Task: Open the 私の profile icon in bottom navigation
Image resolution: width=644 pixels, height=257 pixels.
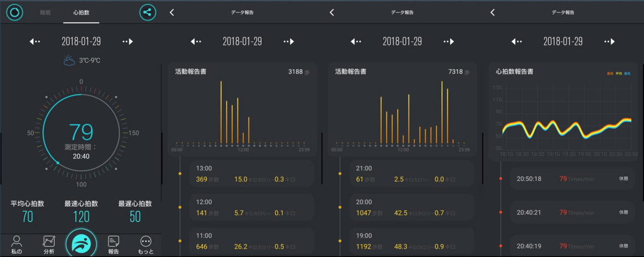Action: pyautogui.click(x=17, y=245)
